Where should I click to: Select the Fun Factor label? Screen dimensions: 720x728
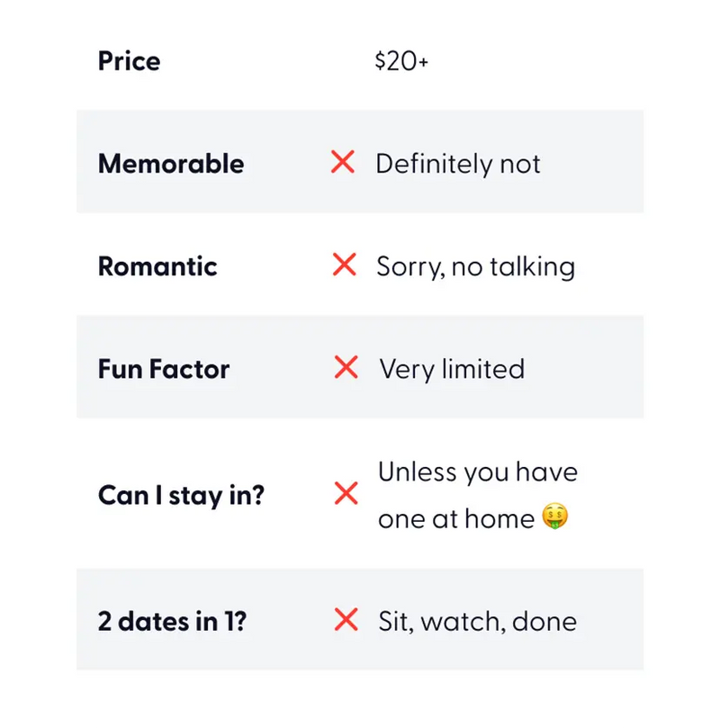pos(164,369)
